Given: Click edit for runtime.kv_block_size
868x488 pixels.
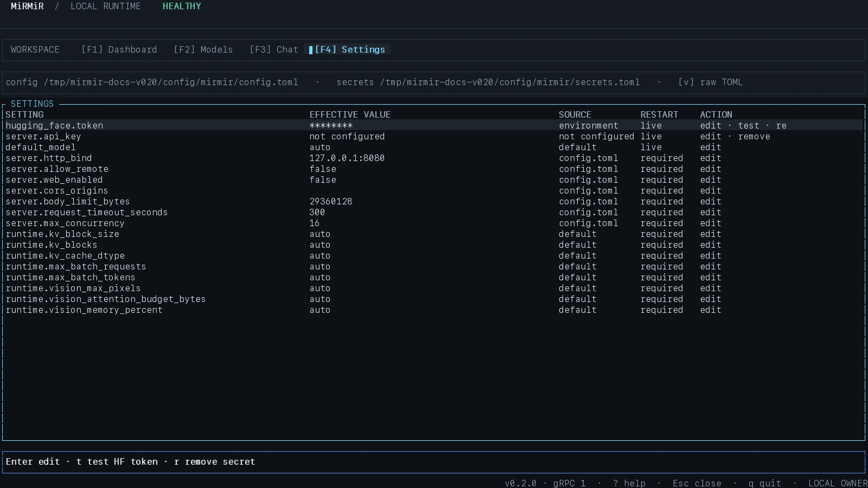Looking at the screenshot, I should 711,234.
